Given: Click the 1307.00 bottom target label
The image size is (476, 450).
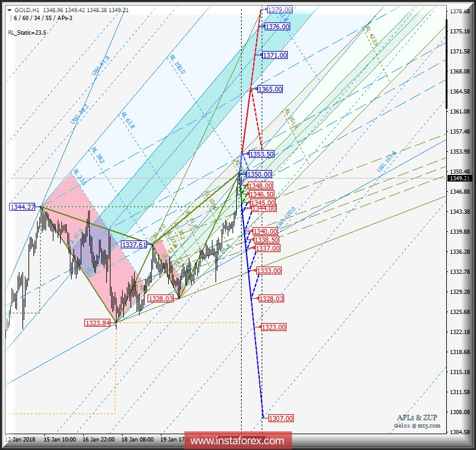Looking at the screenshot, I should coord(280,418).
